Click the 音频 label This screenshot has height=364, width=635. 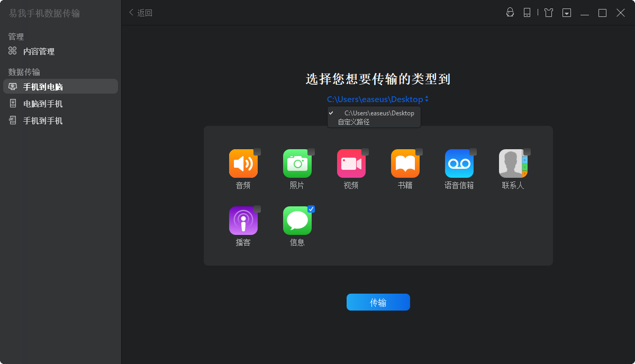[243, 185]
